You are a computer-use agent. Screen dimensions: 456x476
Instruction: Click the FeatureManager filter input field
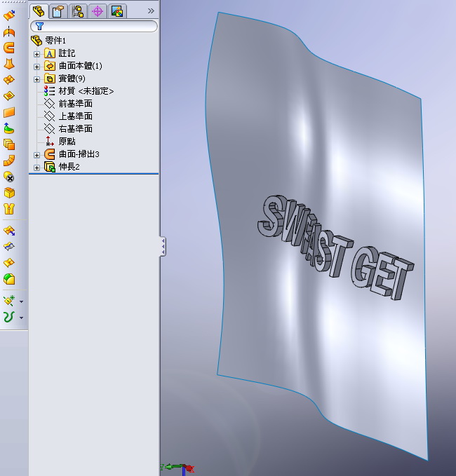pos(94,26)
